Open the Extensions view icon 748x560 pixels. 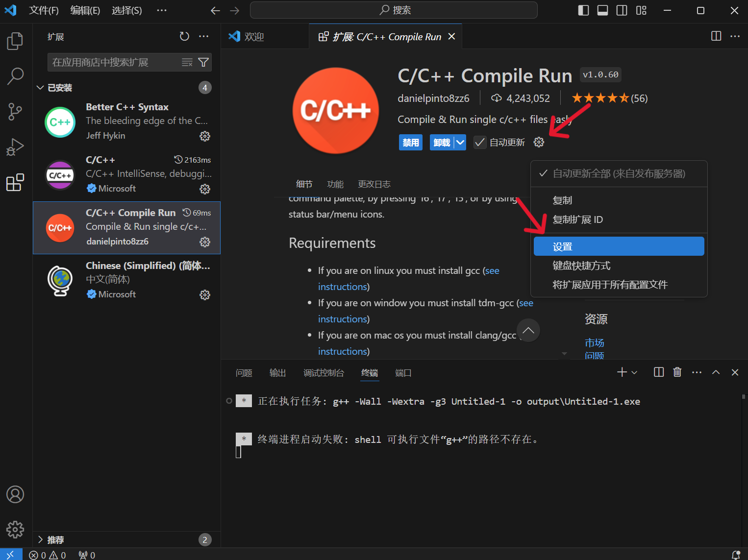coord(15,182)
